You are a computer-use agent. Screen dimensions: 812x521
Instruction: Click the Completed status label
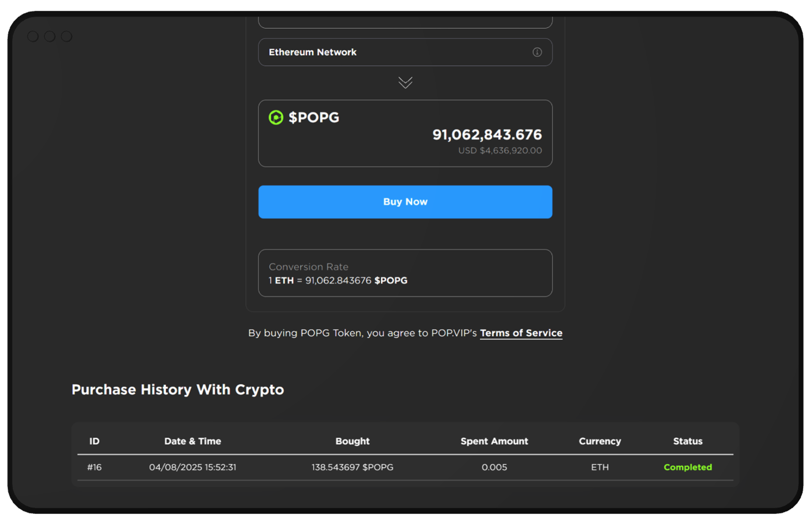(688, 467)
